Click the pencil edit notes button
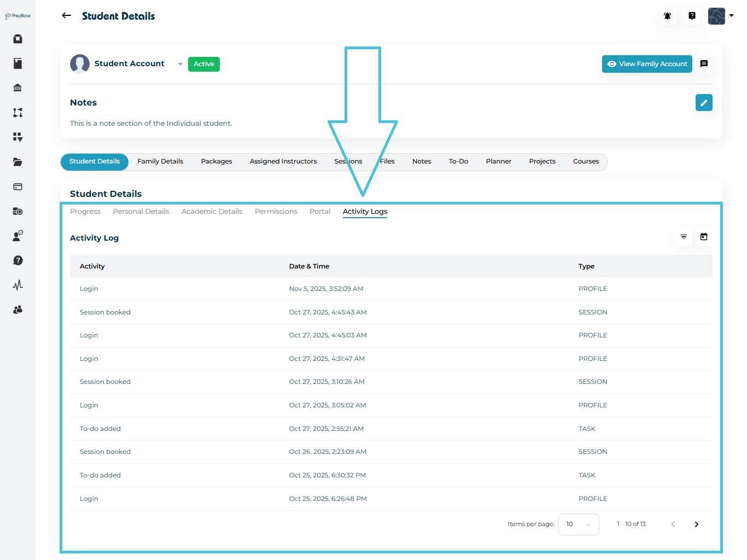Viewport: 747px width, 560px height. pyautogui.click(x=704, y=103)
